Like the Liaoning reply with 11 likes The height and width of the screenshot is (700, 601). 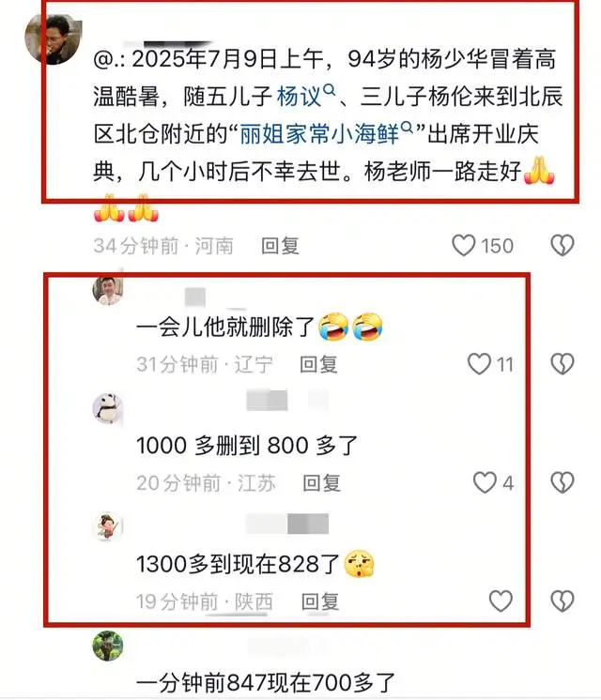click(x=479, y=364)
